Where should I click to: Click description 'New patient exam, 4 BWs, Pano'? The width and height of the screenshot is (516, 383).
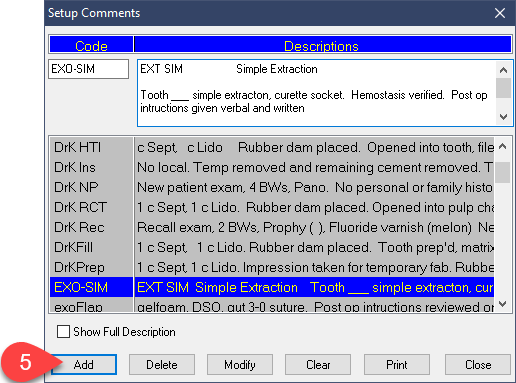[x=314, y=187]
